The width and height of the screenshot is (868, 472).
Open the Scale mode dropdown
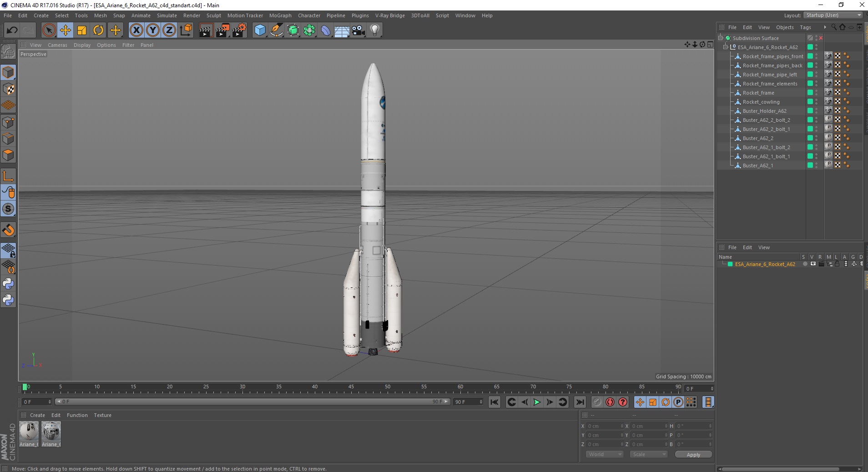[x=648, y=454]
